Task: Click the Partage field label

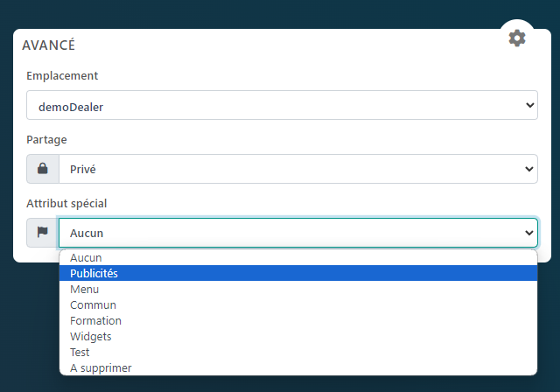Action: (46, 139)
